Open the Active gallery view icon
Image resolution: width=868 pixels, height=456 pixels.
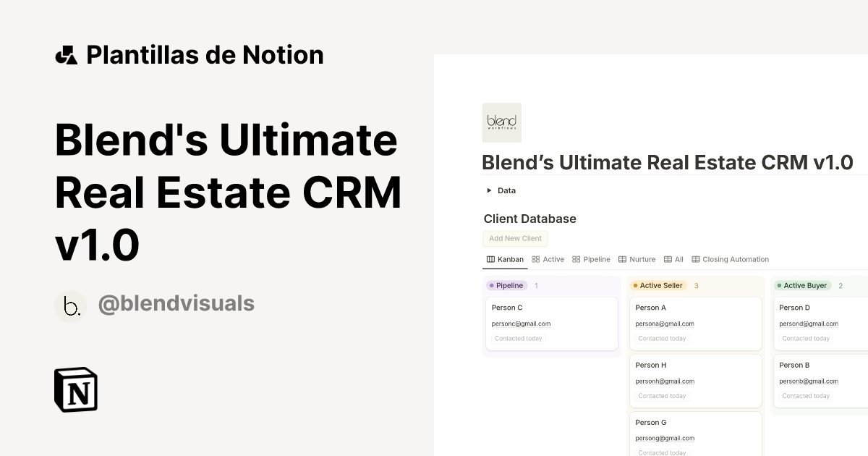535,259
